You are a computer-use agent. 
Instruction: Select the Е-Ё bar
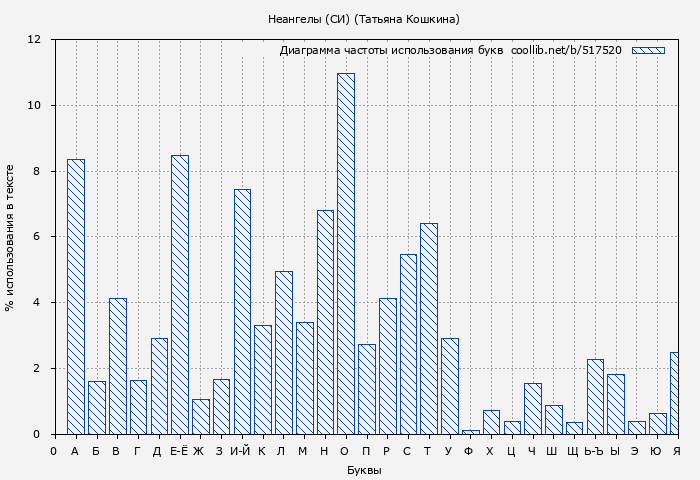tap(180, 294)
